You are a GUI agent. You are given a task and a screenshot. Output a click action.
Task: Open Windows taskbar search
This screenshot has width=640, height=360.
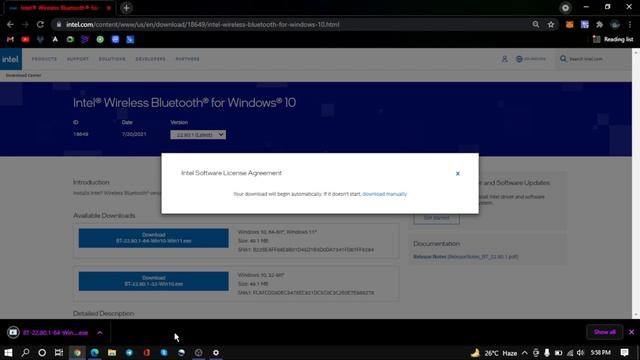tap(25, 353)
